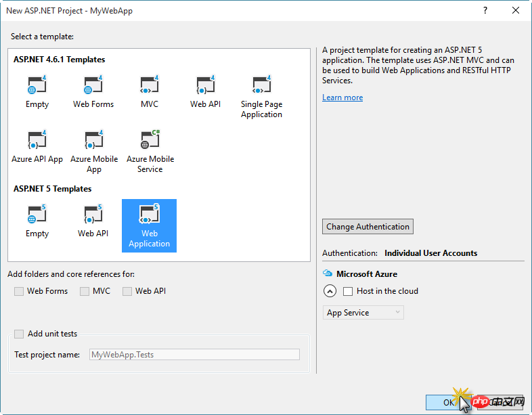Select the ASP.NET 5 Empty template
Viewport: 532px width, 415px height.
click(x=37, y=221)
